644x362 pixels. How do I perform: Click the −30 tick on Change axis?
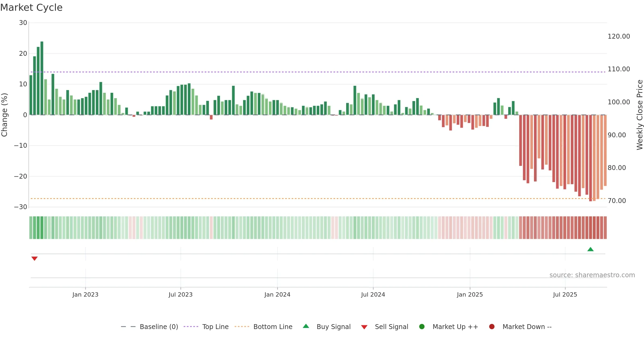click(21, 207)
